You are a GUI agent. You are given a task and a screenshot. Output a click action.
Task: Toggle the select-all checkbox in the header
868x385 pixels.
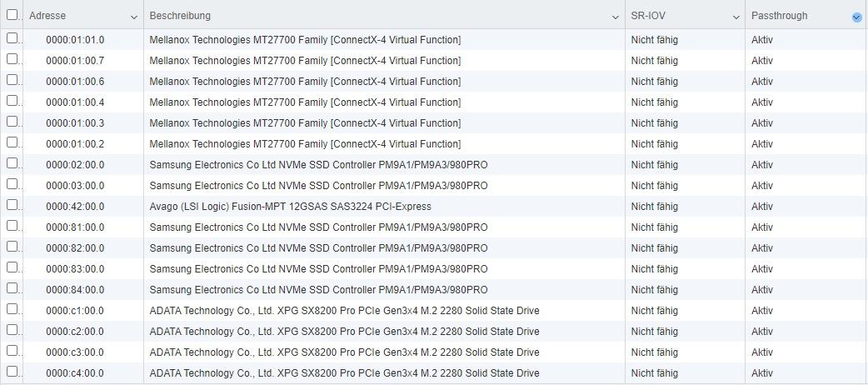click(x=12, y=15)
